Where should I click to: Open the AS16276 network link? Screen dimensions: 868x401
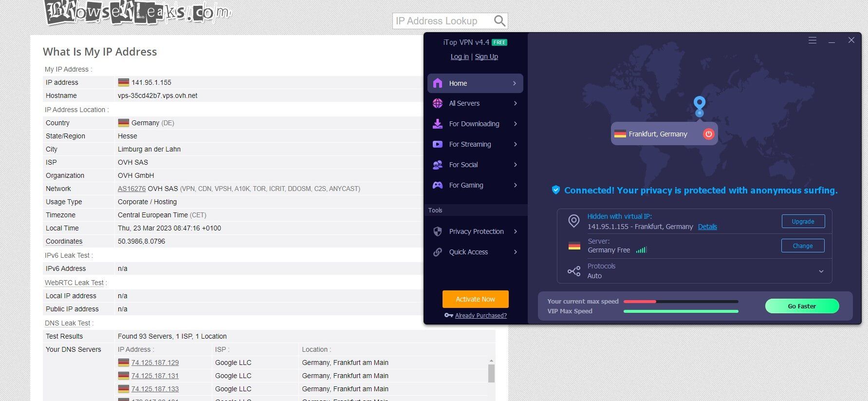click(131, 189)
